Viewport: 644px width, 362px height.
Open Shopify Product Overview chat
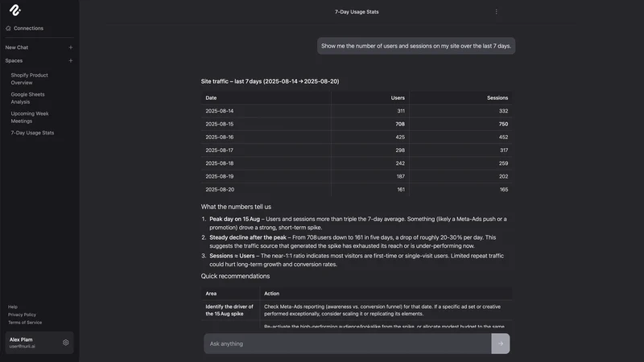(29, 79)
